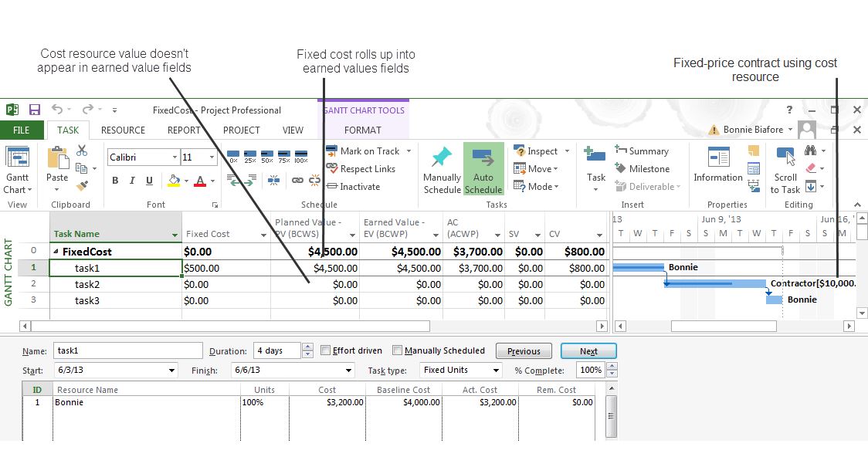This screenshot has height=457, width=868.
Task: Mark task 75% complete
Action: tap(284, 157)
